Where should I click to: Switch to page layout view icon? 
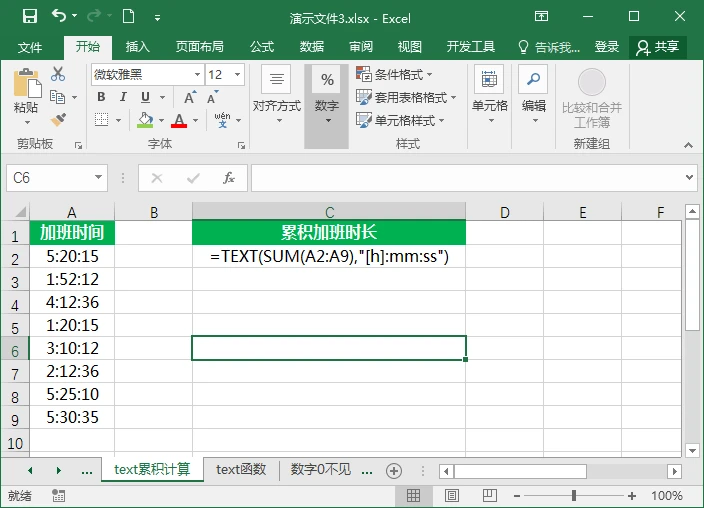click(x=452, y=495)
